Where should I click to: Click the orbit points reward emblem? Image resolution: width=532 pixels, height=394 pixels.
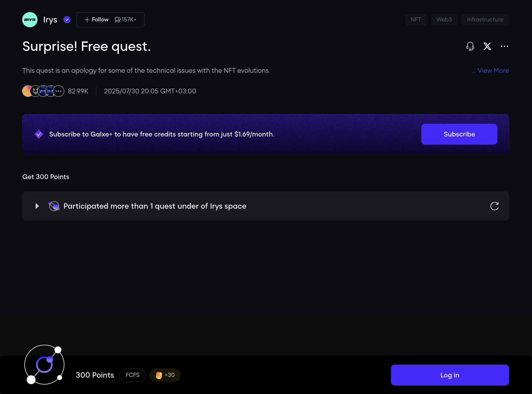point(44,364)
